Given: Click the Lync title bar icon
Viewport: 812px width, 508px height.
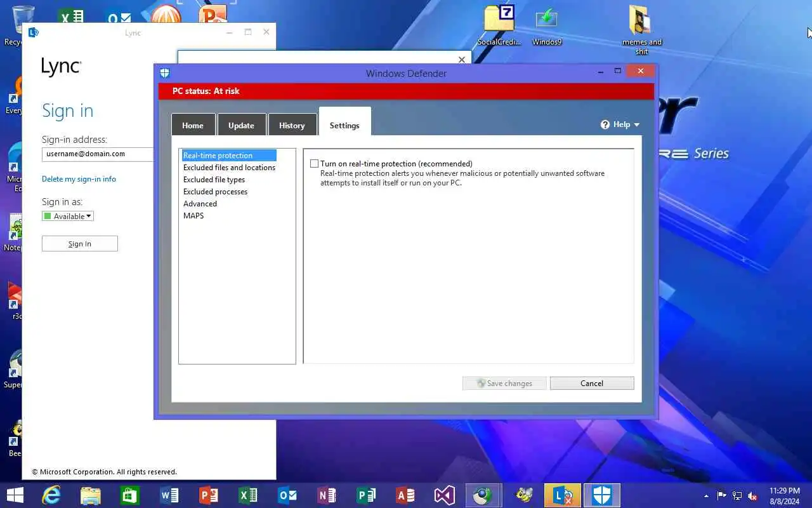Looking at the screenshot, I should tap(34, 32).
